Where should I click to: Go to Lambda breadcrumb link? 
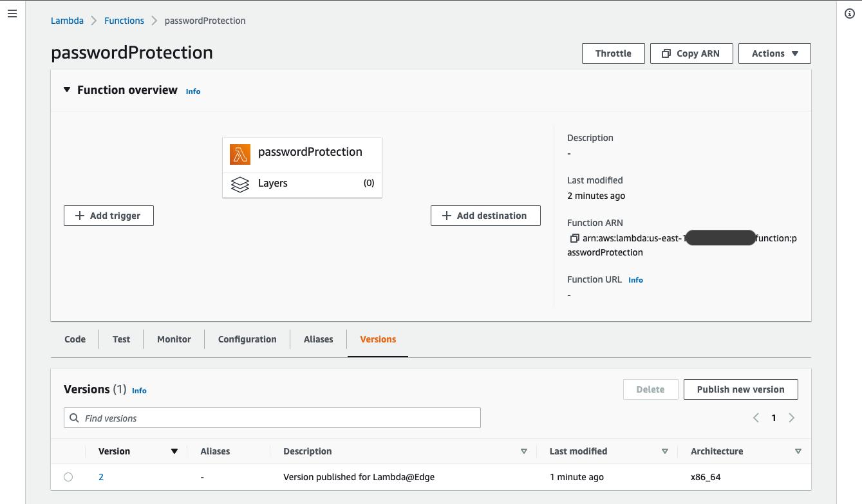[x=67, y=21]
